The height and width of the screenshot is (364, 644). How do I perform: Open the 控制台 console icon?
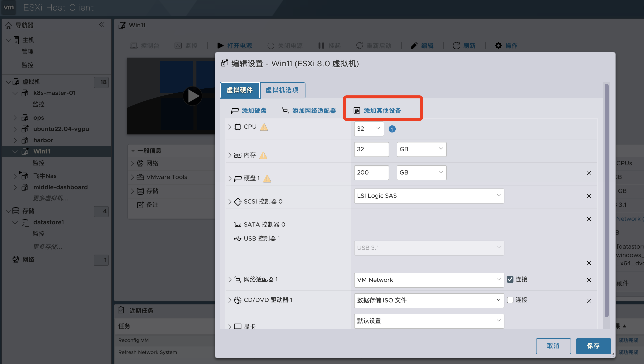coord(134,46)
